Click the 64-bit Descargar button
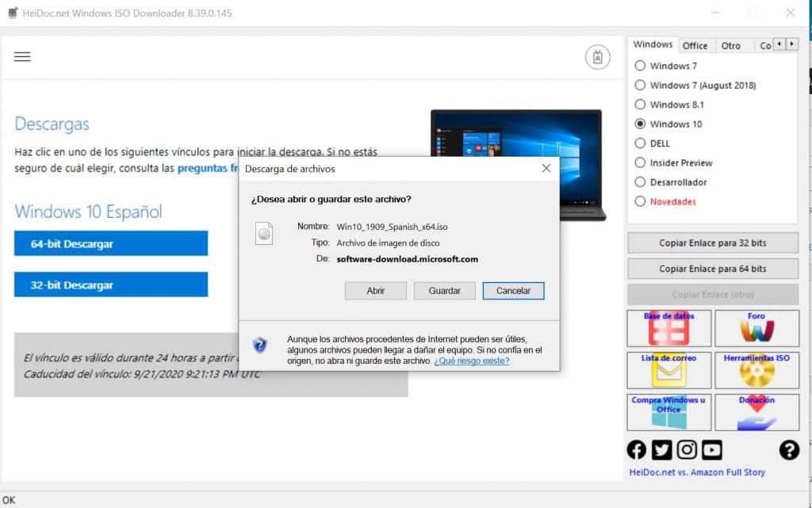812x508 pixels. click(111, 243)
